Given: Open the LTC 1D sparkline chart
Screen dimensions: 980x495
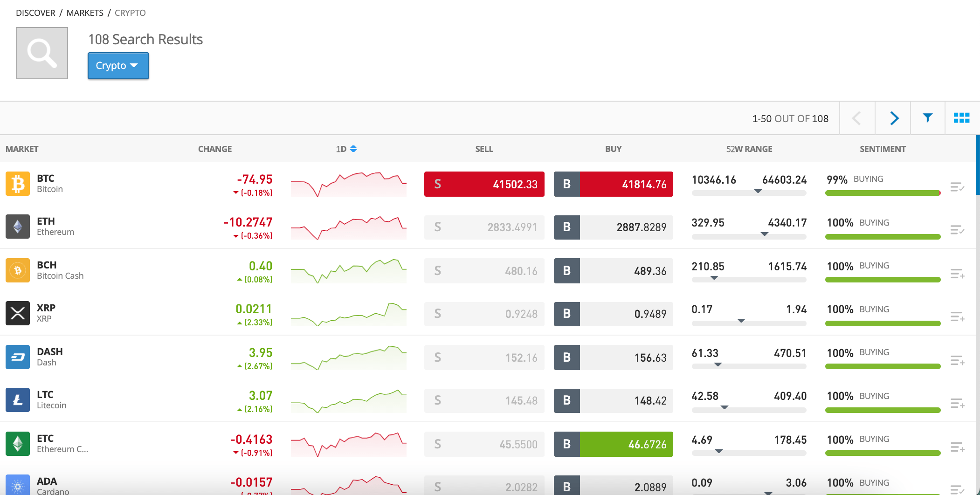Looking at the screenshot, I should (349, 400).
